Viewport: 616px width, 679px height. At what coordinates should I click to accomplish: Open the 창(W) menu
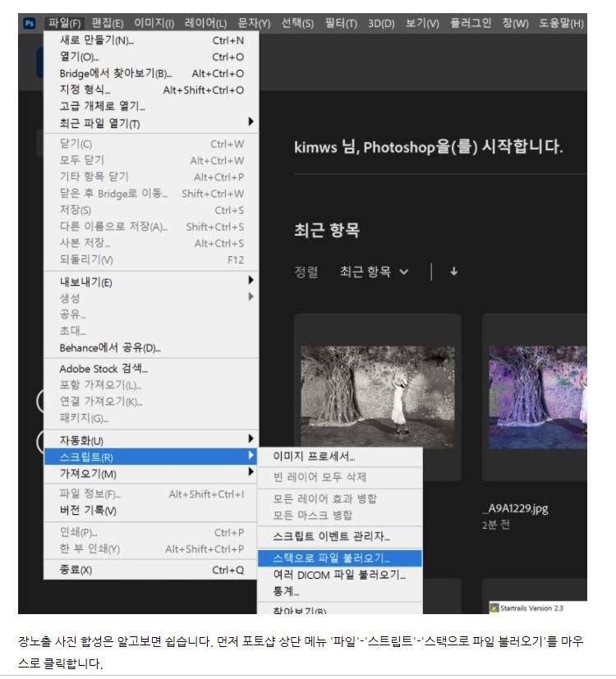coord(515,23)
